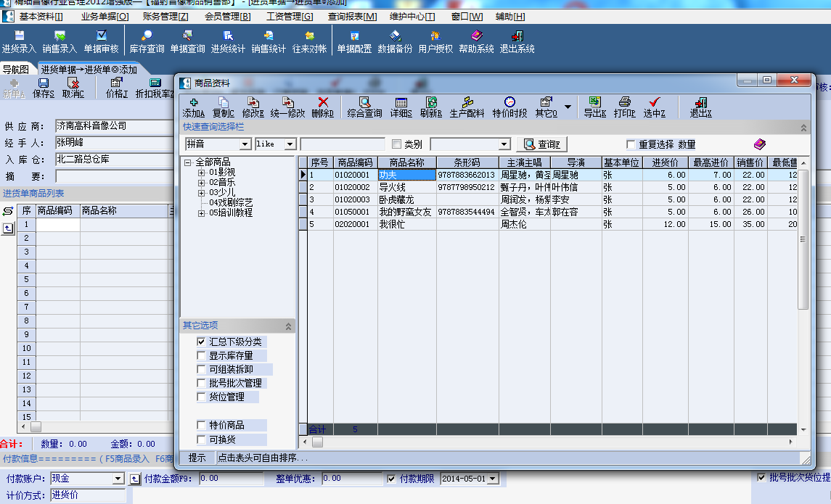This screenshot has width=831, height=504.
Task: Check the 重复选择 checkbox
Action: [x=631, y=144]
